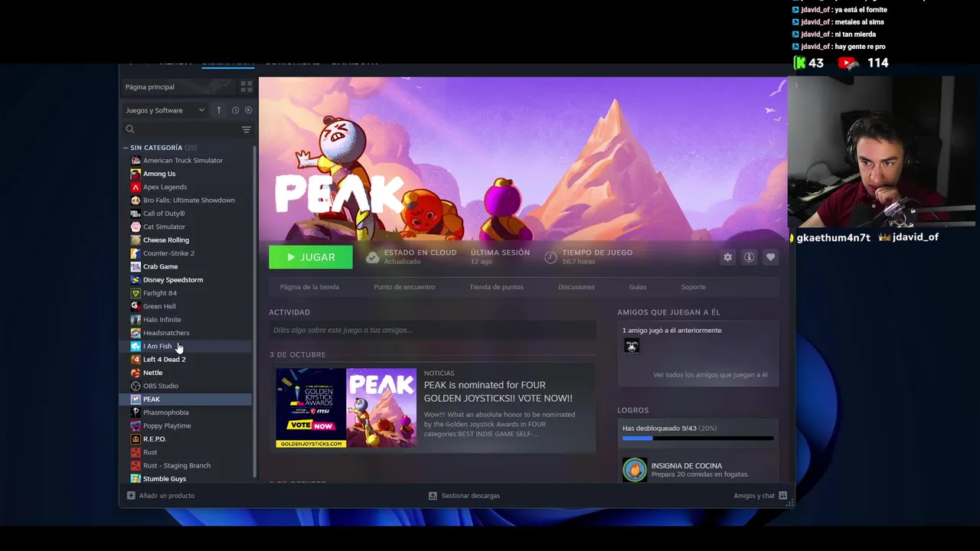Click the green JUGAR button

(x=311, y=257)
